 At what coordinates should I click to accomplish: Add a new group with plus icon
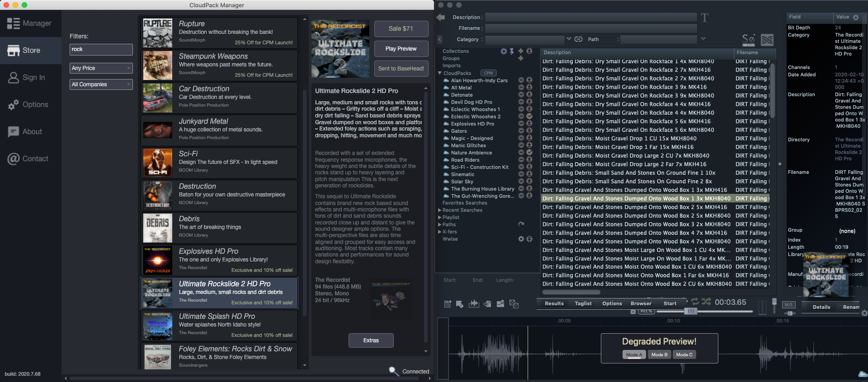521,58
